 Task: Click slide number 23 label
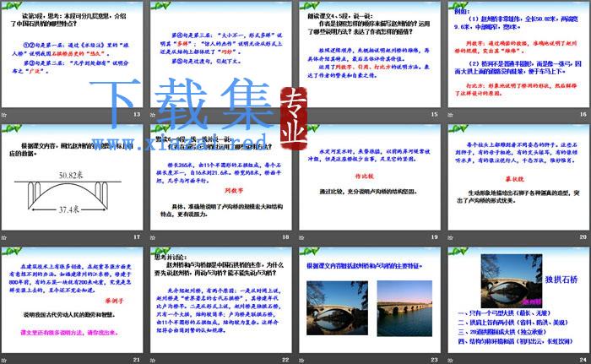(x=434, y=360)
